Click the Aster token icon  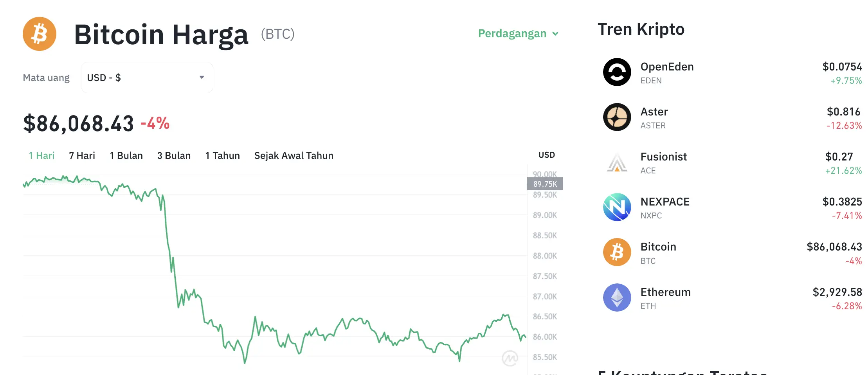pyautogui.click(x=616, y=117)
